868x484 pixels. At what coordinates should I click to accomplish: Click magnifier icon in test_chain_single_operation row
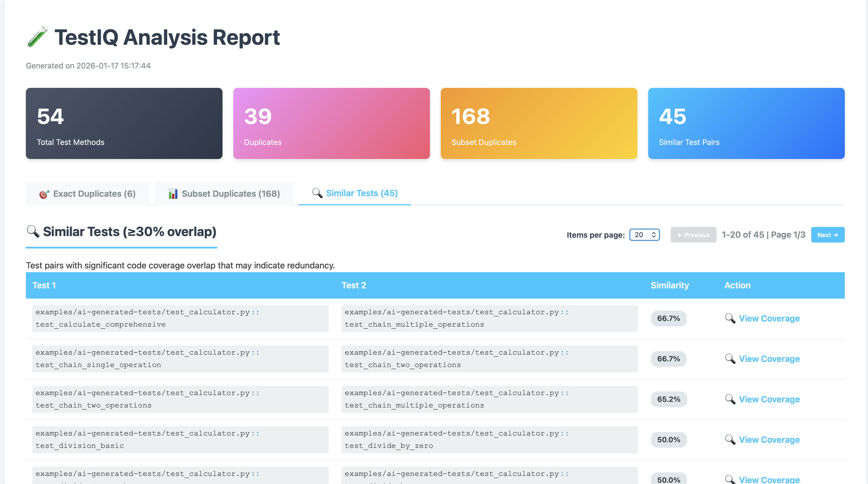730,359
